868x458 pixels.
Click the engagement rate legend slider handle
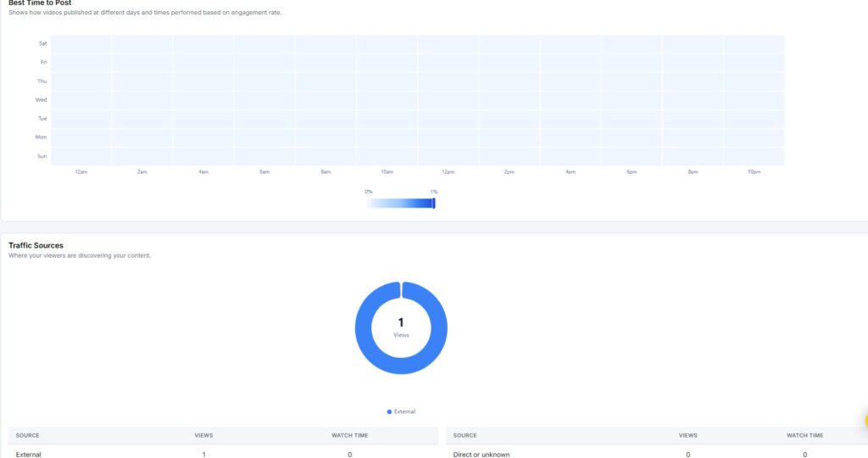coord(434,204)
